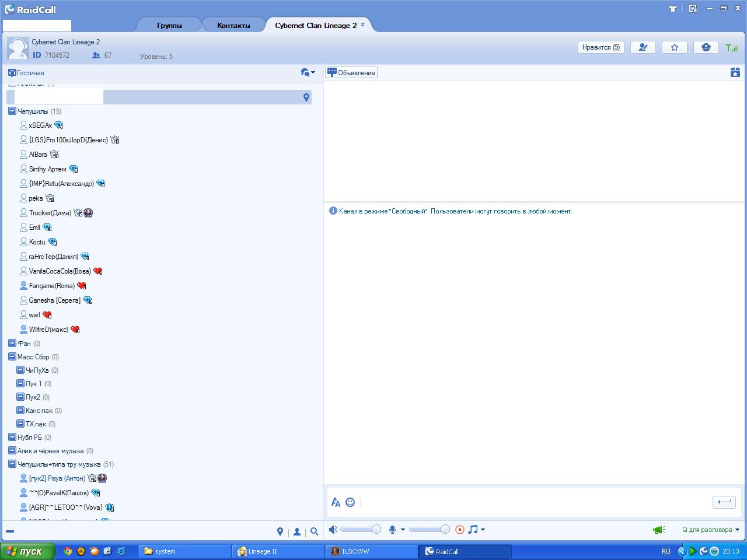Collapse the Чепушилы+типа тру музыка channel
This screenshot has width=747, height=560.
(12, 464)
